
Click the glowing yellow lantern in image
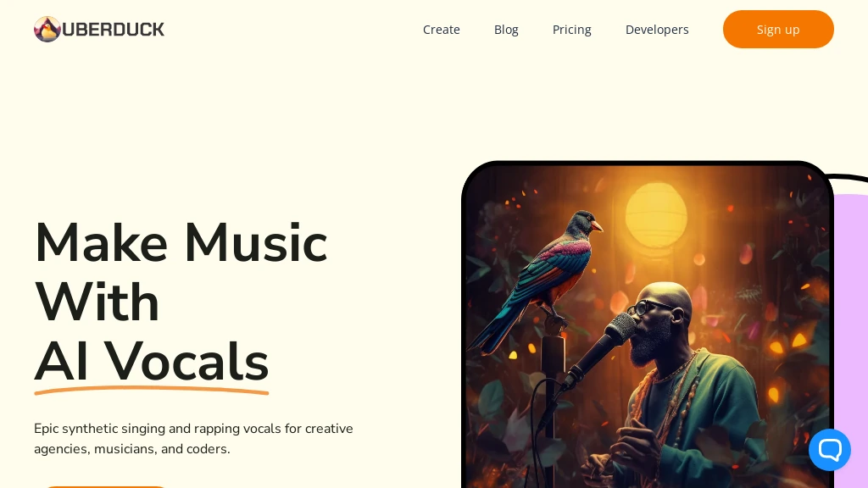point(656,214)
